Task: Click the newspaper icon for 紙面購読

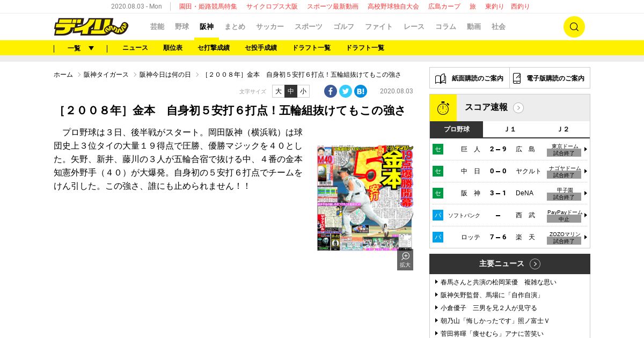Action: point(441,78)
